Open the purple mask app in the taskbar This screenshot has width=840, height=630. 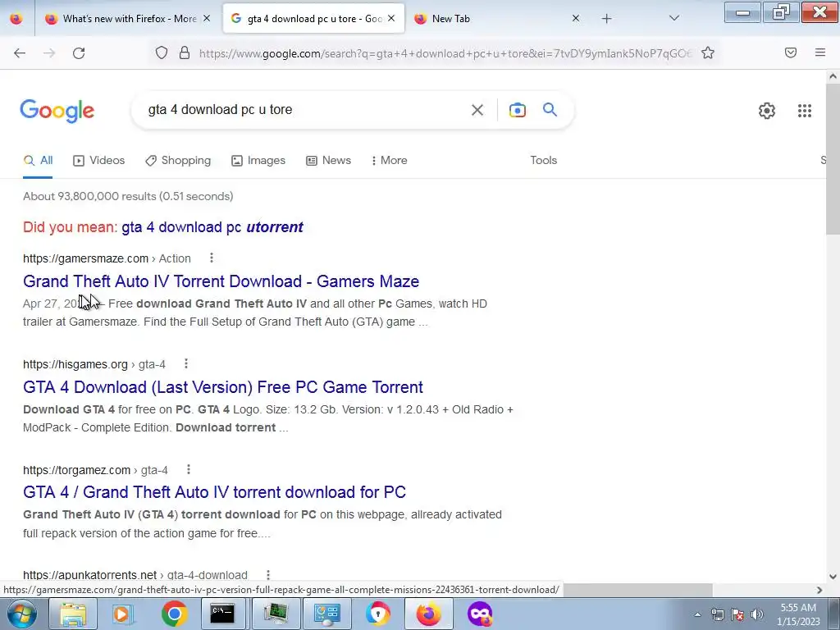tap(479, 614)
